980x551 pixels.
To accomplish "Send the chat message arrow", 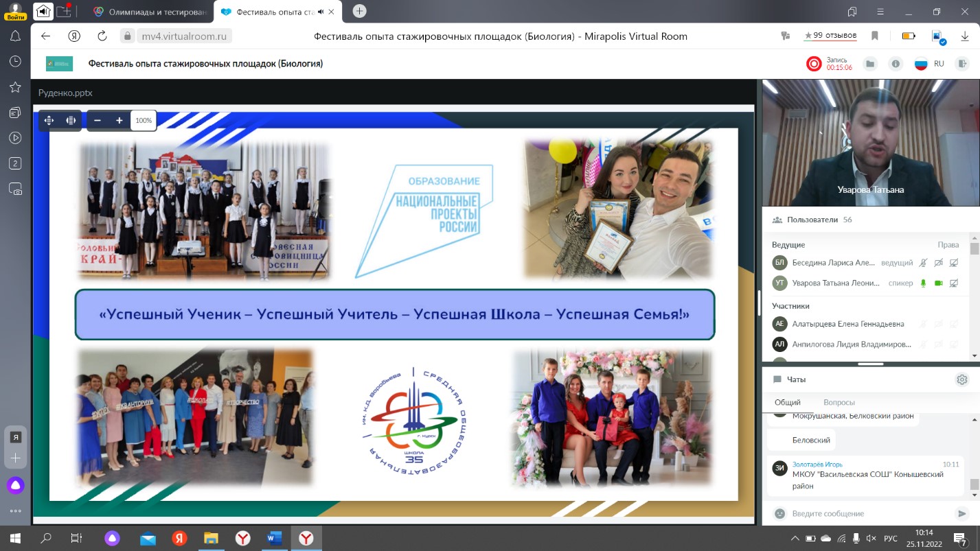I will pos(962,513).
